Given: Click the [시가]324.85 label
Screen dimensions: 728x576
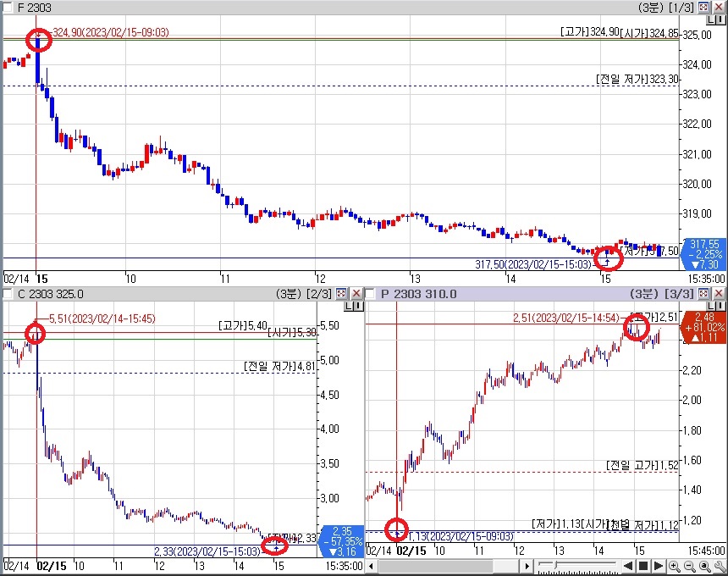Looking at the screenshot, I should pyautogui.click(x=649, y=34).
